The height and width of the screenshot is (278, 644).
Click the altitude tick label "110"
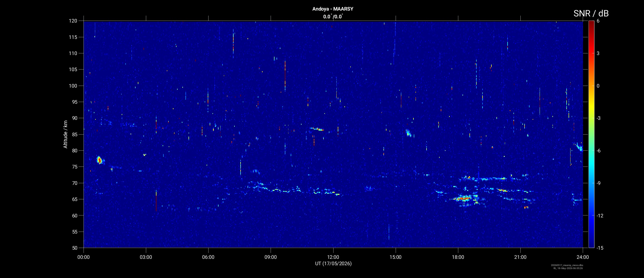click(x=73, y=53)
